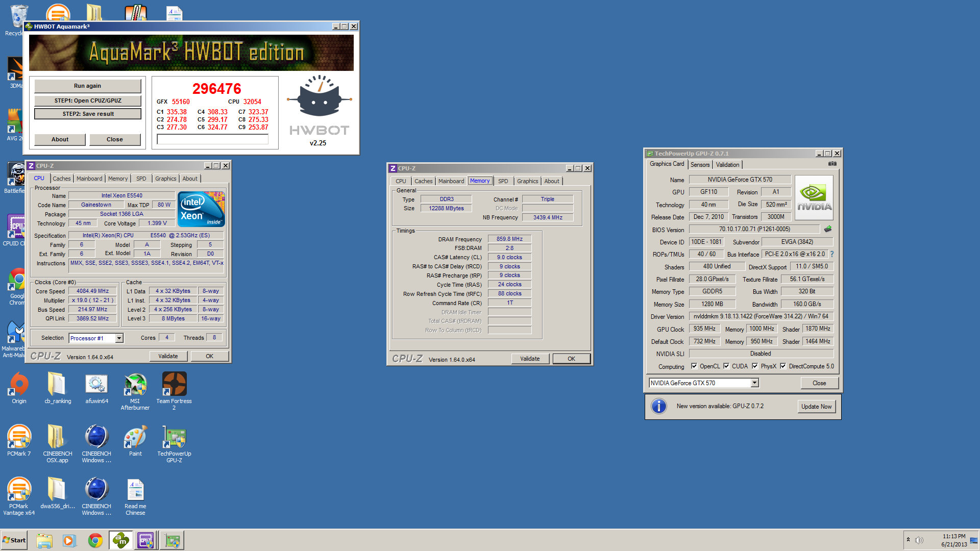The width and height of the screenshot is (980, 551).
Task: Click the Driver Version value field
Action: 761,316
